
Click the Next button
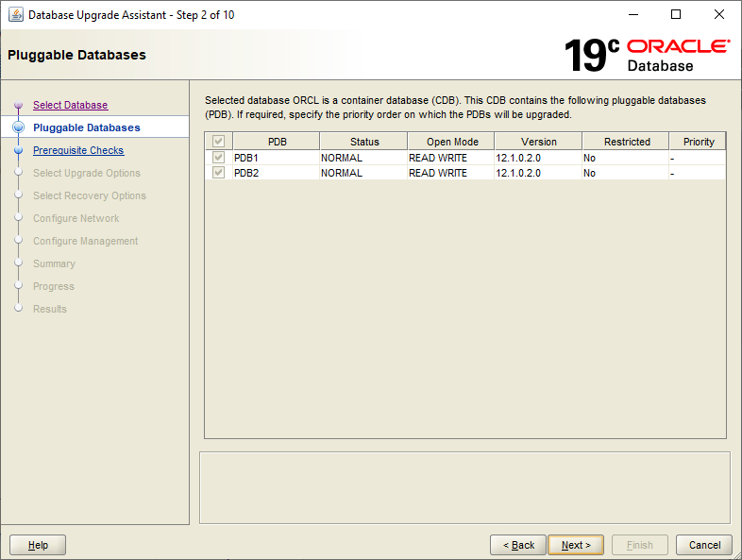(576, 545)
